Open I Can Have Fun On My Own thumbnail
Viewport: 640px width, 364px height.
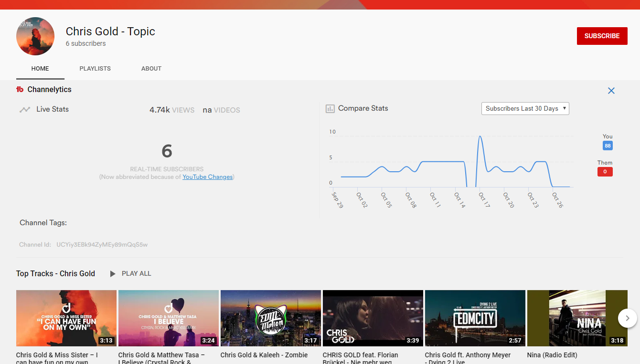[66, 318]
